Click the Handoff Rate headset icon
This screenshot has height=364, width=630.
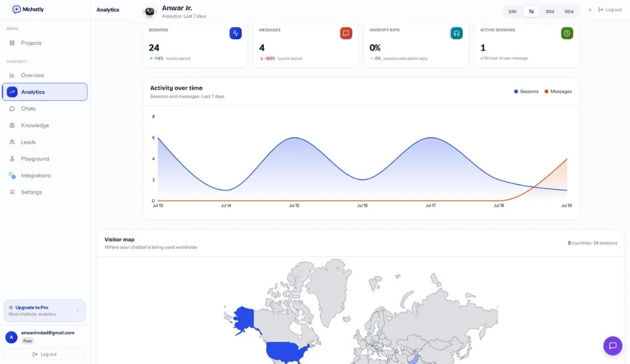[457, 33]
